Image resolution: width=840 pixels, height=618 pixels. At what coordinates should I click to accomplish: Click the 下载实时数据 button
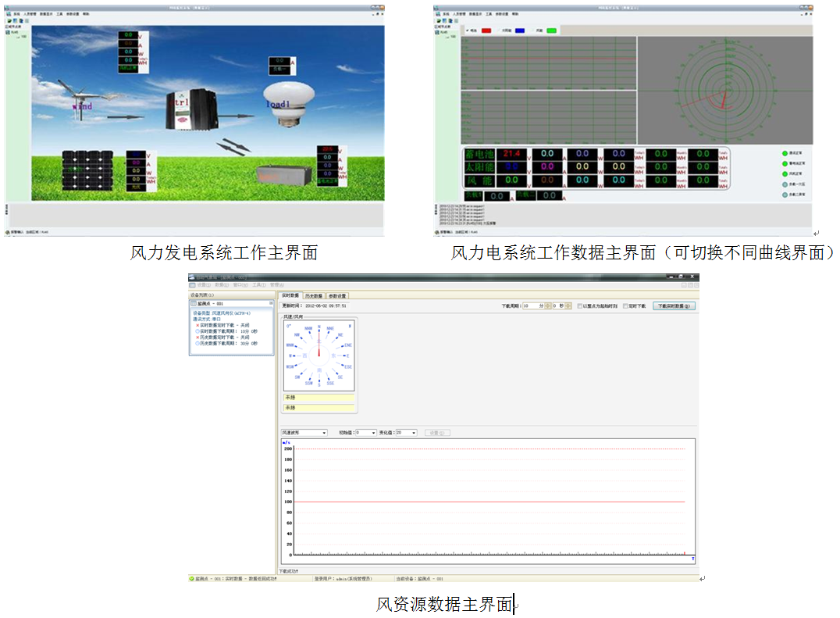(674, 306)
